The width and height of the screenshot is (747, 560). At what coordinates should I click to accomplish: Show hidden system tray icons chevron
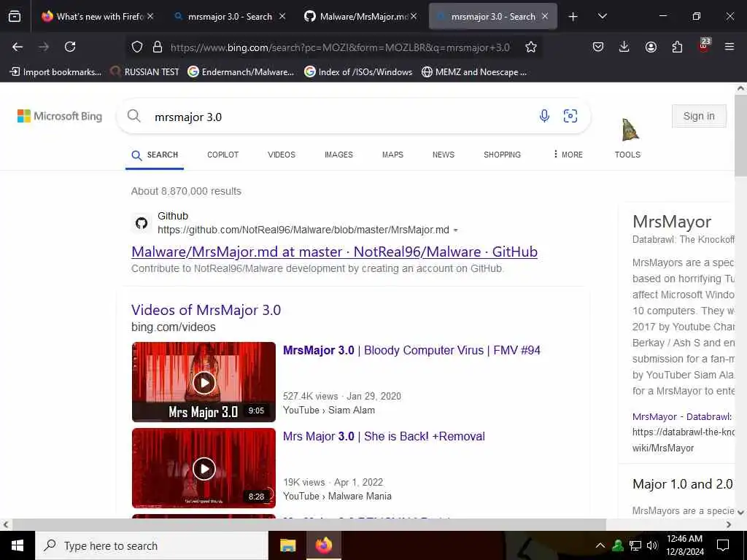[x=600, y=545]
